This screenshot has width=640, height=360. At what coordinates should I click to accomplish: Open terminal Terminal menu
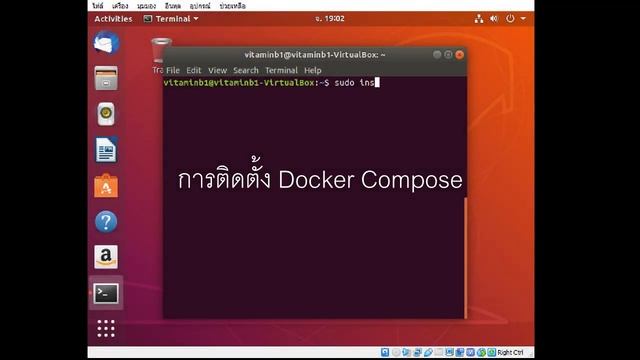tap(281, 70)
